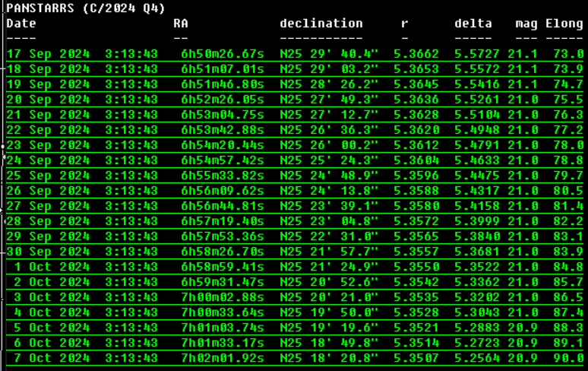Select the 30 Sep 2024 date entry
This screenshot has height=371, width=588.
click(x=48, y=251)
